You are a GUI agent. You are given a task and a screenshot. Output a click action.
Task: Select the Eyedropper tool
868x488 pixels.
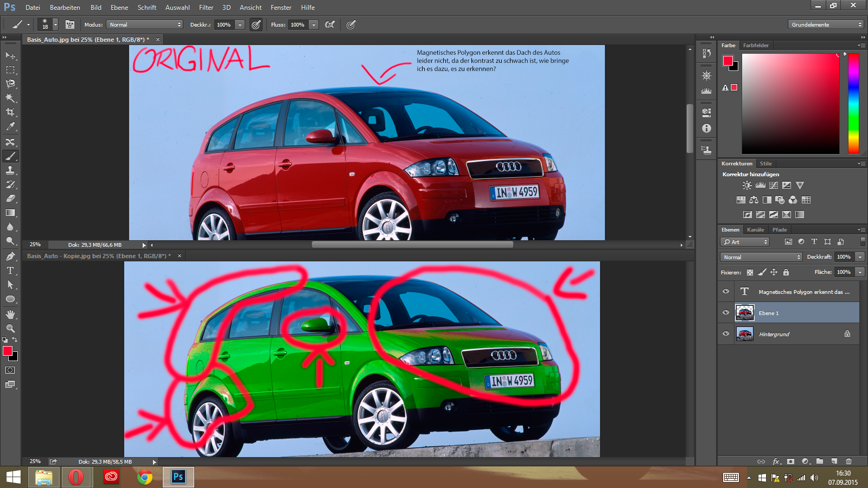point(10,127)
